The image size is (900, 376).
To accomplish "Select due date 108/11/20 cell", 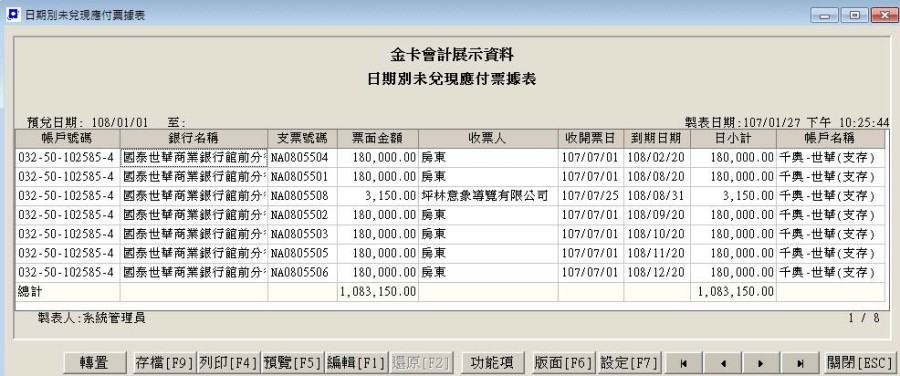I will tap(657, 253).
